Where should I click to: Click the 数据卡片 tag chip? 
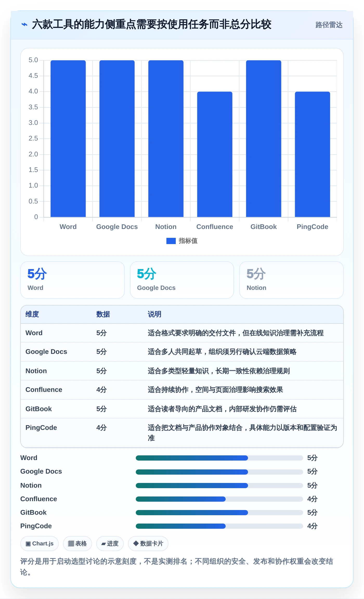[148, 544]
